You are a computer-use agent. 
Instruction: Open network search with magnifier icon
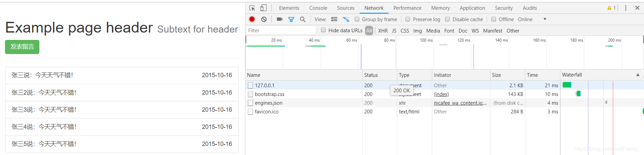[x=303, y=19]
